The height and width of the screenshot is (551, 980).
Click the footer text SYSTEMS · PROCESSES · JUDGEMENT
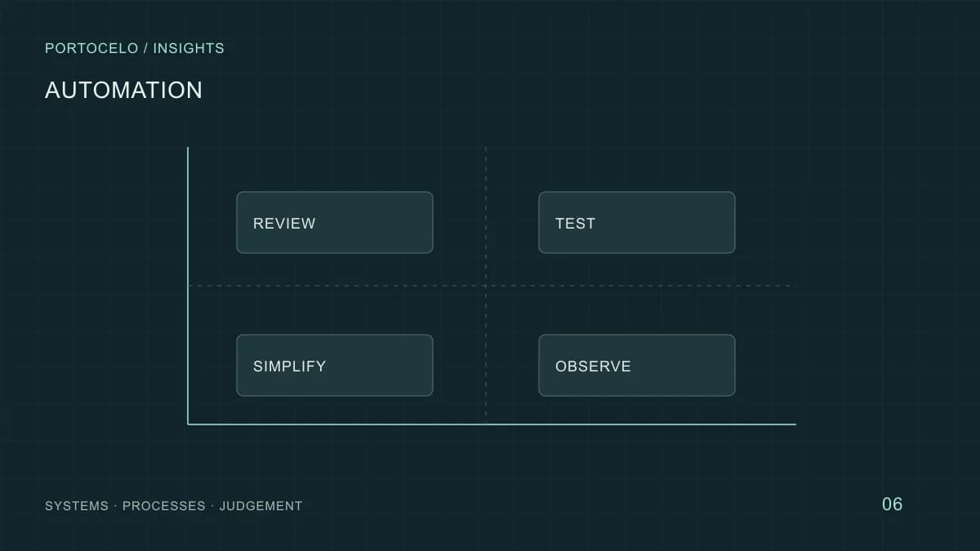tap(174, 506)
